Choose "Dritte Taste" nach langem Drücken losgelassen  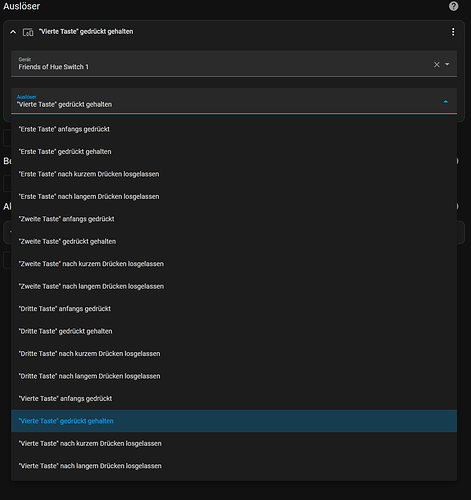click(234, 376)
